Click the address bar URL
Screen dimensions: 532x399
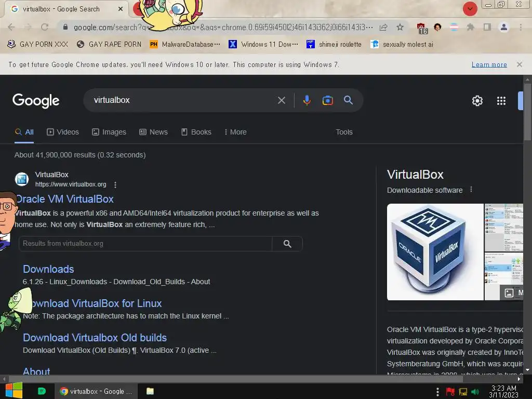point(223,27)
